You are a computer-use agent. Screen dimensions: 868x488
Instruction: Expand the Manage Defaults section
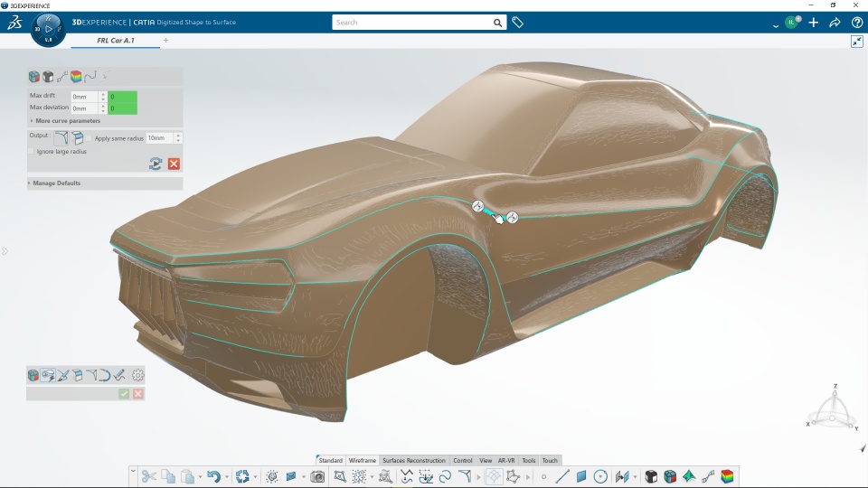tap(56, 183)
